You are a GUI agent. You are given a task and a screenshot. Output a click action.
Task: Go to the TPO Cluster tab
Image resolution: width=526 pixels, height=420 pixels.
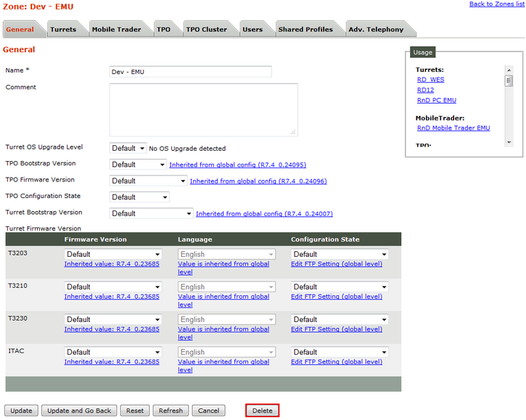pyautogui.click(x=207, y=29)
